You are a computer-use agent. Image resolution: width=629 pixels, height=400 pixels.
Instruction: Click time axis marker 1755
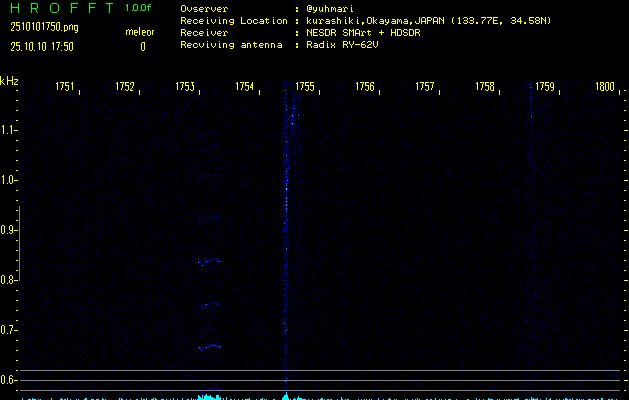tap(305, 86)
